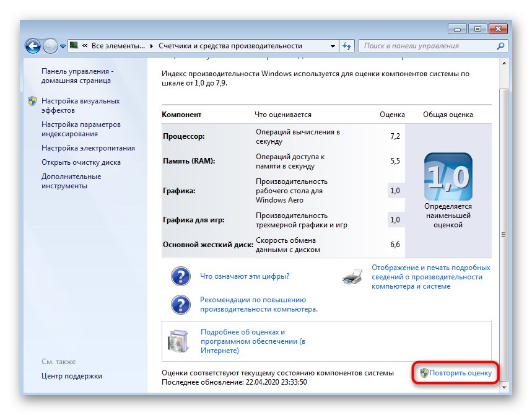
Task: Click the back navigation arrow button
Action: coord(32,46)
